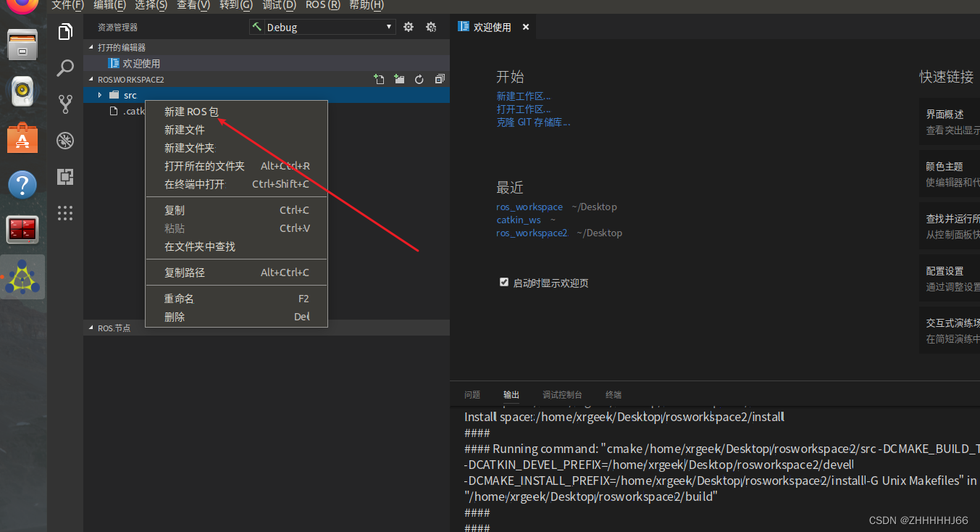
Task: Switch to the 输出 panel tab
Action: click(x=511, y=394)
